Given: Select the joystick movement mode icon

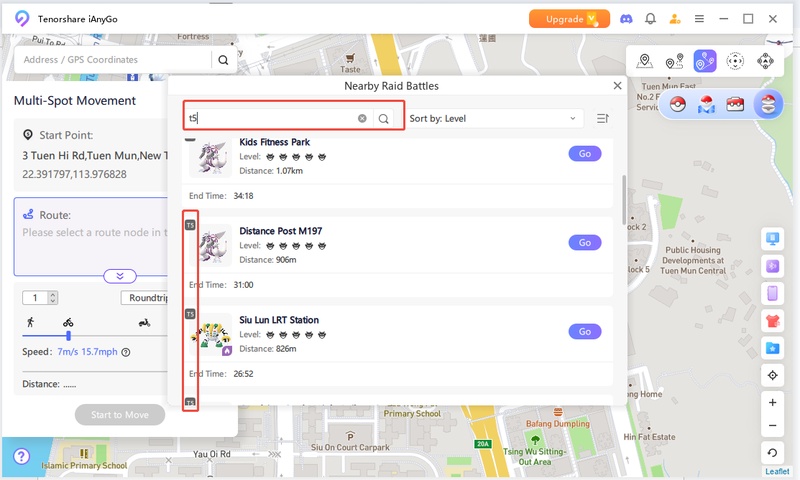Looking at the screenshot, I should (x=765, y=61).
